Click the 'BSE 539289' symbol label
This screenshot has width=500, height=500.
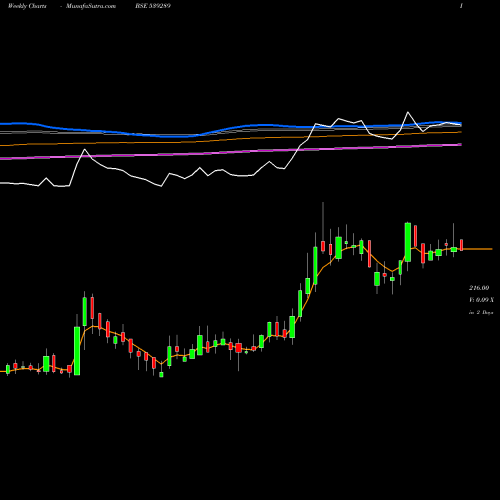[153, 6]
